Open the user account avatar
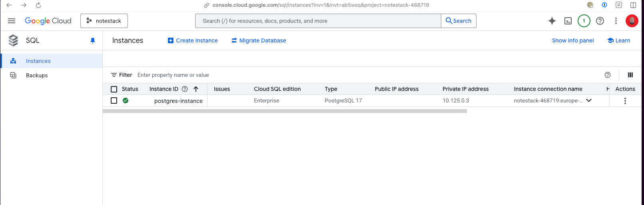This screenshot has height=205, width=644. (632, 21)
